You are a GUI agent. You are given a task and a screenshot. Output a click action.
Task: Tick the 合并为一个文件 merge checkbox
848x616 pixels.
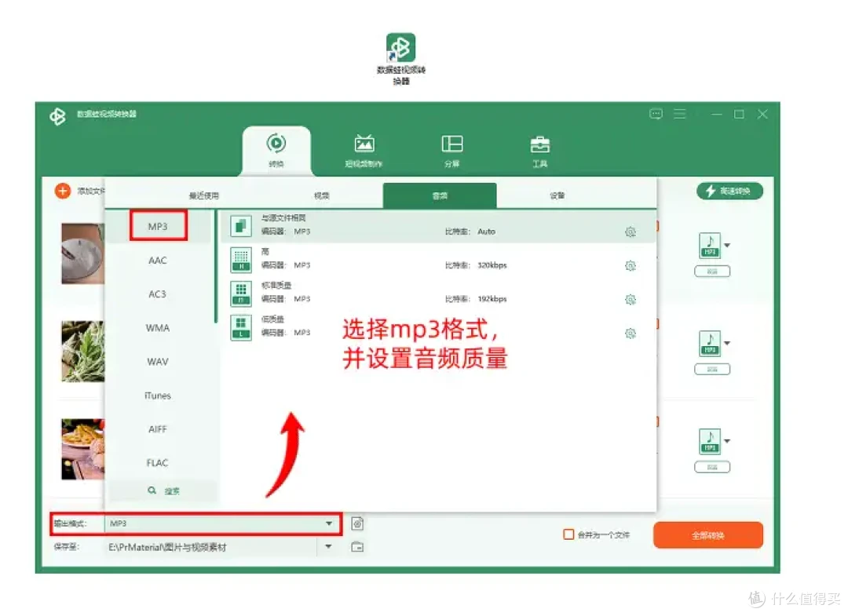(x=568, y=534)
